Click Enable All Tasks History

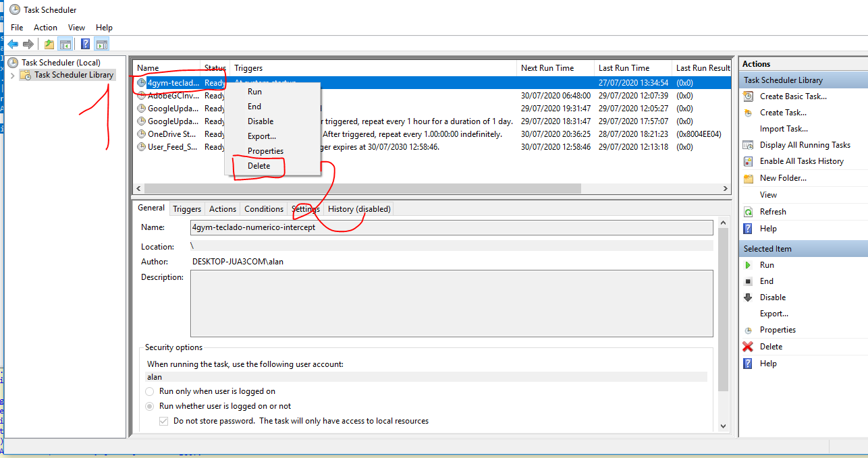point(801,161)
